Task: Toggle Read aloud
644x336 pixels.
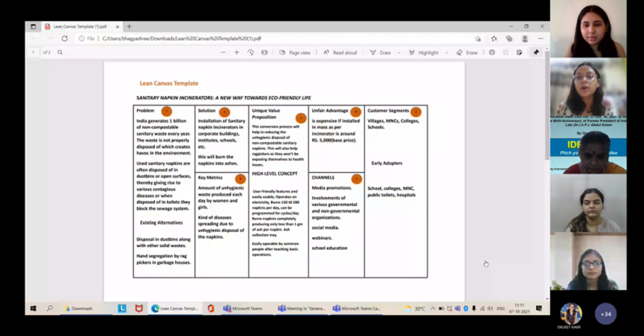Action: coord(340,52)
